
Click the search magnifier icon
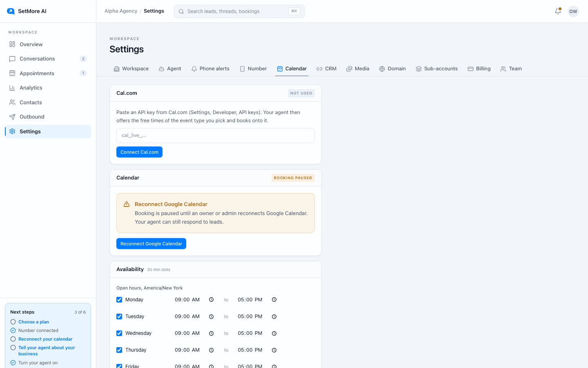(x=181, y=11)
